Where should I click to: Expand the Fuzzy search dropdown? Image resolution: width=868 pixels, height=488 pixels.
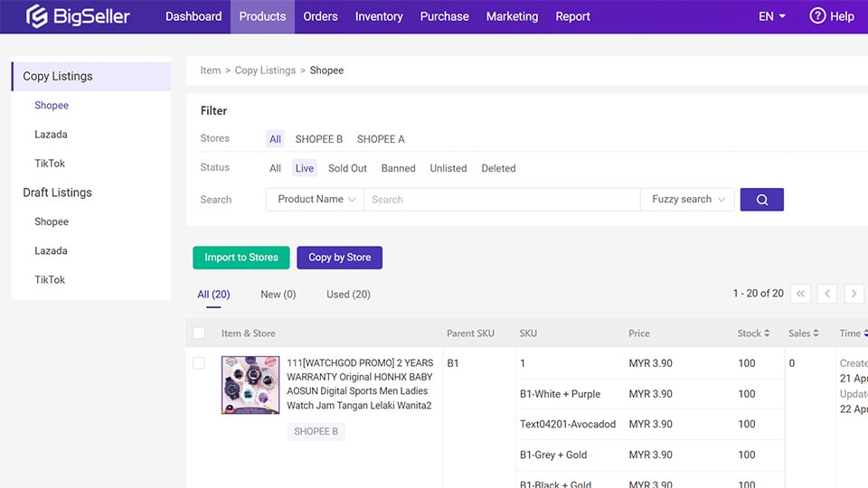[x=689, y=200]
